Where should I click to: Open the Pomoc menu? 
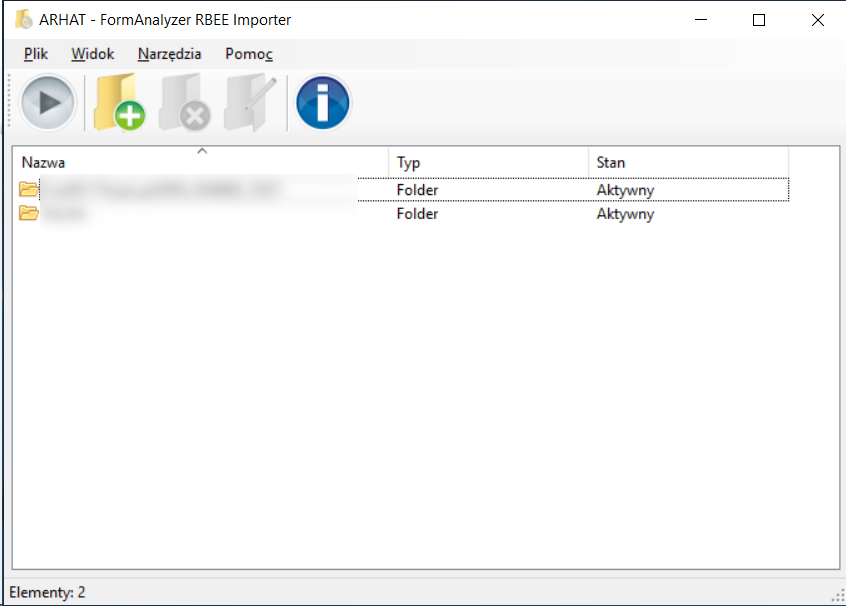click(249, 54)
